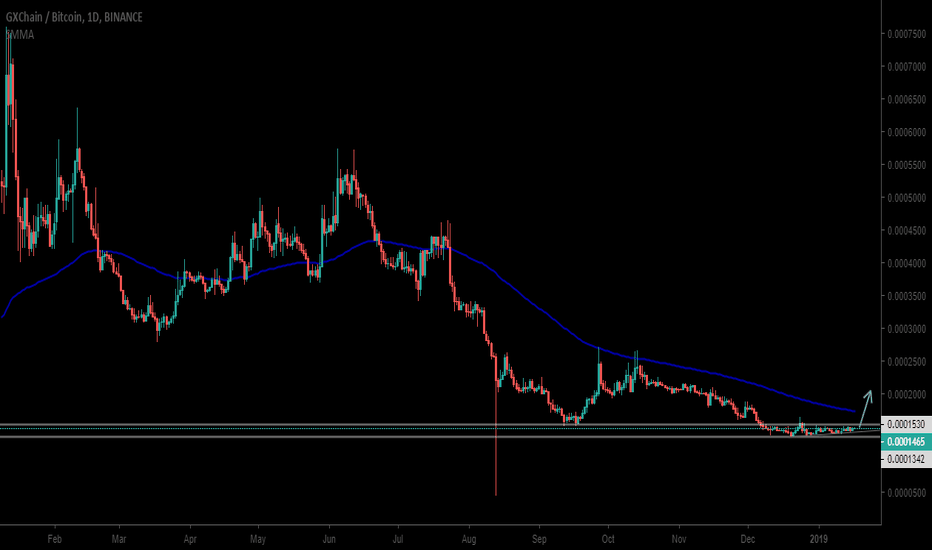Click the highlighted 0.0001465 current price tag
Image resolution: width=932 pixels, height=550 pixels.
pyautogui.click(x=906, y=442)
